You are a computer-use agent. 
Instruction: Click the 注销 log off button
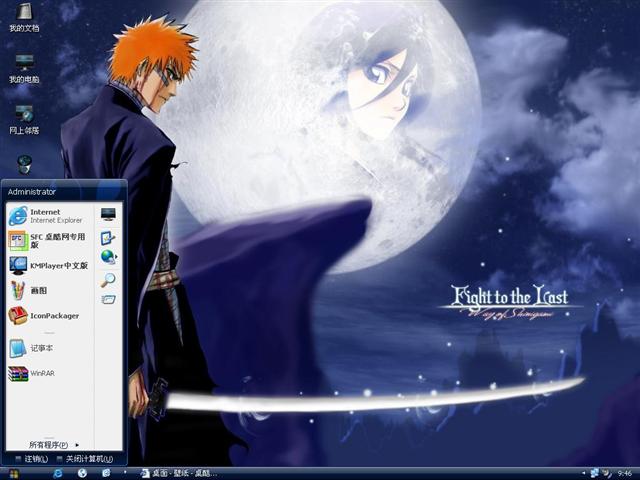32,459
